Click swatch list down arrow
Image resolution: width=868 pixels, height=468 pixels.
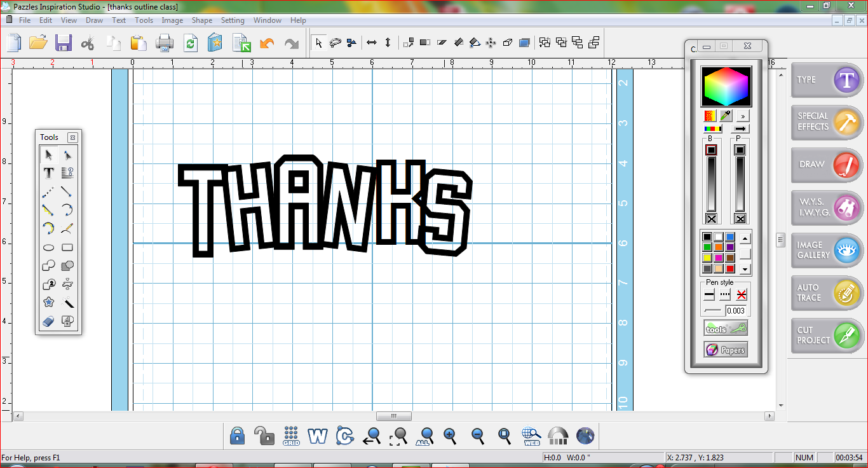745,269
